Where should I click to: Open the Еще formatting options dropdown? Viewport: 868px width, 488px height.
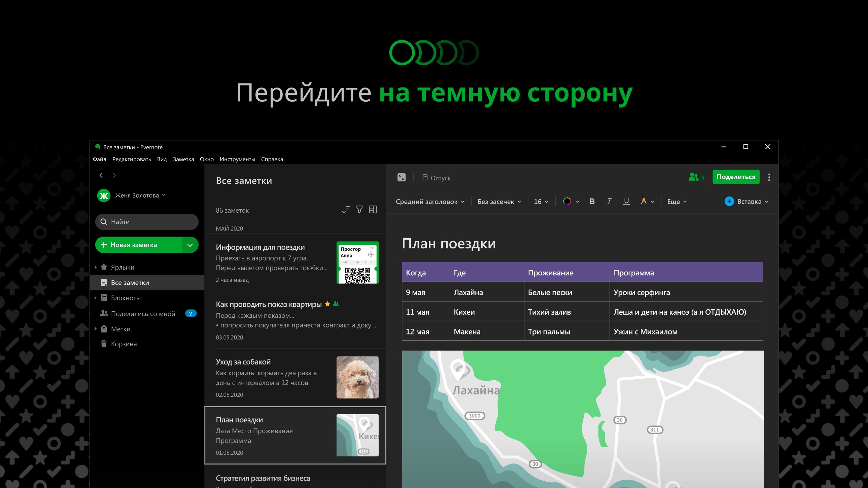coord(676,202)
